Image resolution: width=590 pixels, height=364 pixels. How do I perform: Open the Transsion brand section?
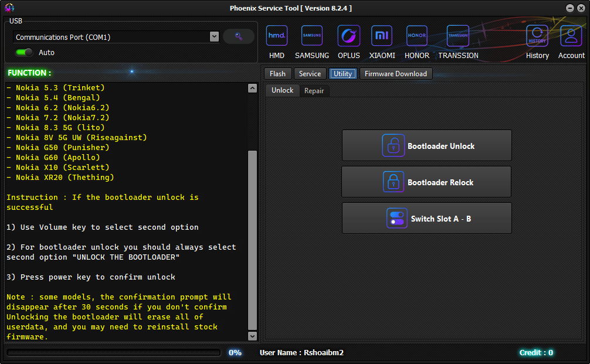458,36
